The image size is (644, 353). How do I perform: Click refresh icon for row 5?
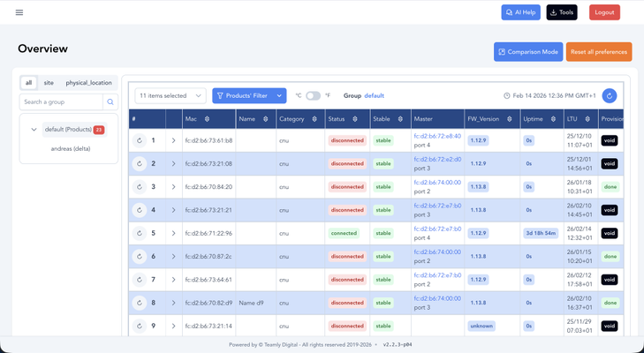coord(140,234)
